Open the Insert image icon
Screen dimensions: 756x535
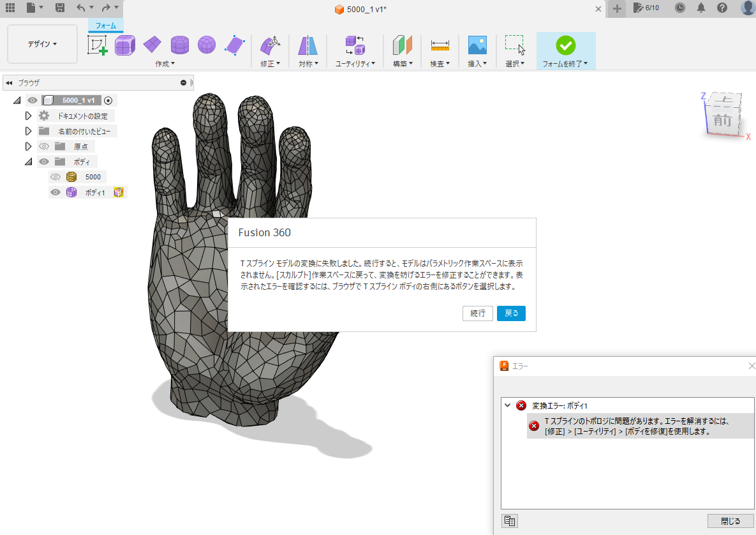[x=477, y=45]
